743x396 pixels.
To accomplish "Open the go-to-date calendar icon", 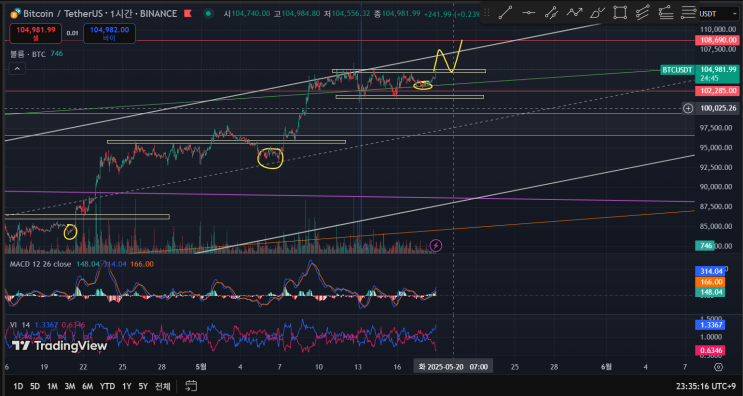I will pyautogui.click(x=191, y=386).
